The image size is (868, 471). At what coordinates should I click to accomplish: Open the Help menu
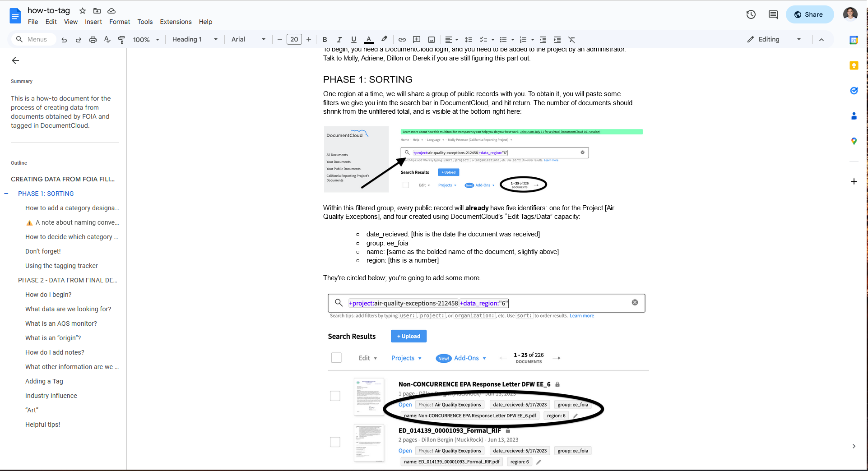tap(205, 22)
